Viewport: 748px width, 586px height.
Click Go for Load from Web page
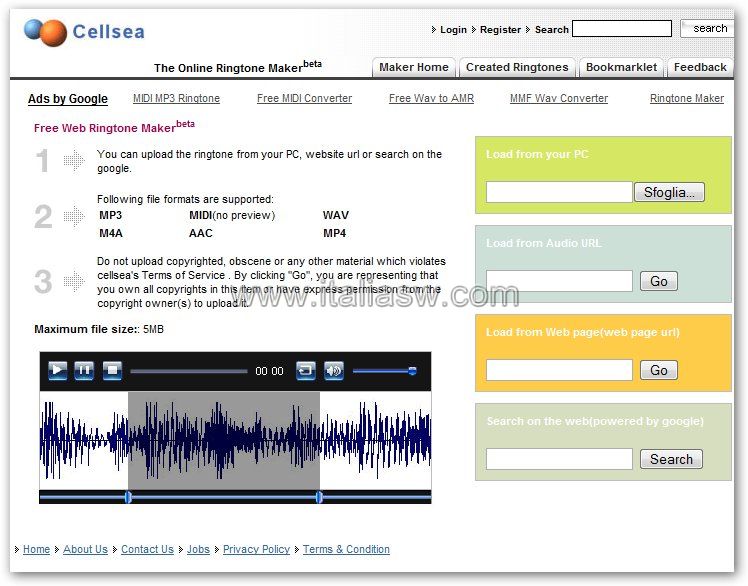pos(658,370)
